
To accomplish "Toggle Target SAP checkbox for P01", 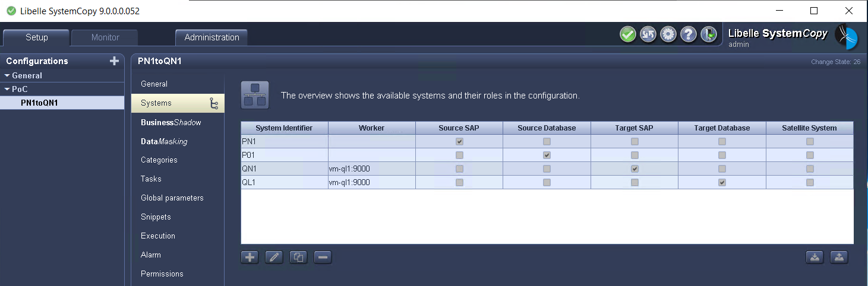I will [635, 155].
